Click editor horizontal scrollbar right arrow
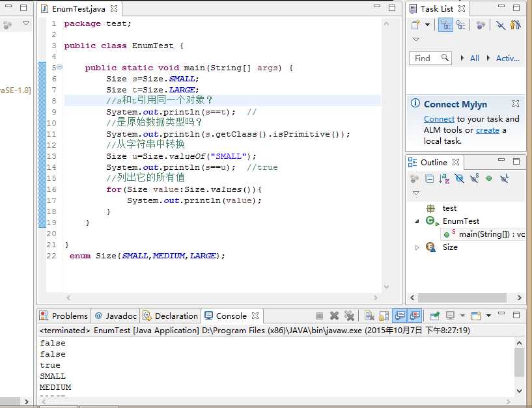 click(375, 298)
